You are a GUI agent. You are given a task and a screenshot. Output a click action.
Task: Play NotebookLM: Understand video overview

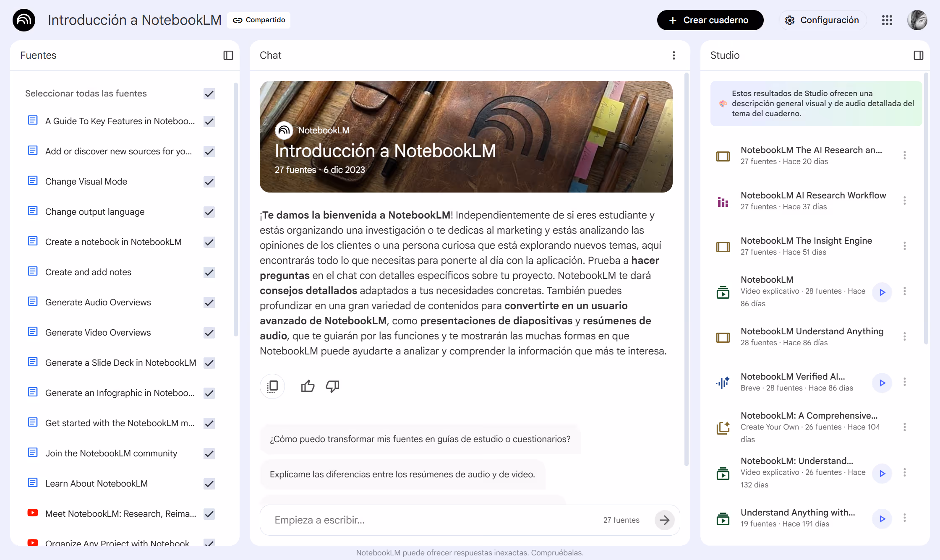[x=882, y=474]
